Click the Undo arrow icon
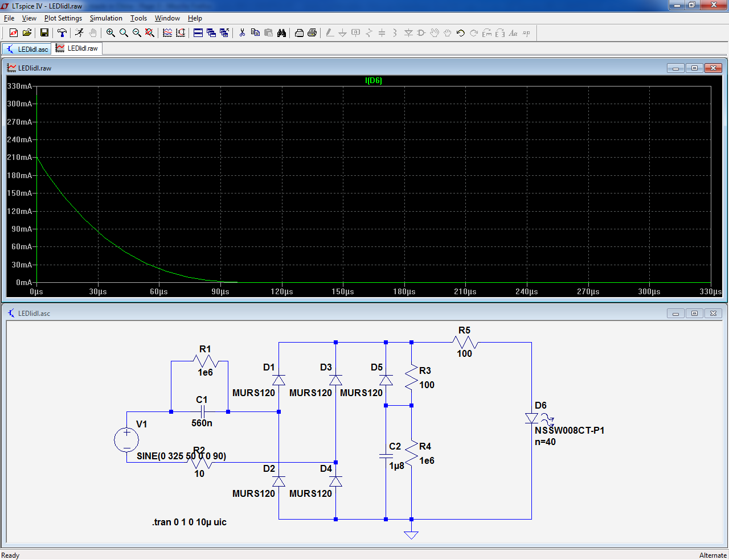 [461, 33]
